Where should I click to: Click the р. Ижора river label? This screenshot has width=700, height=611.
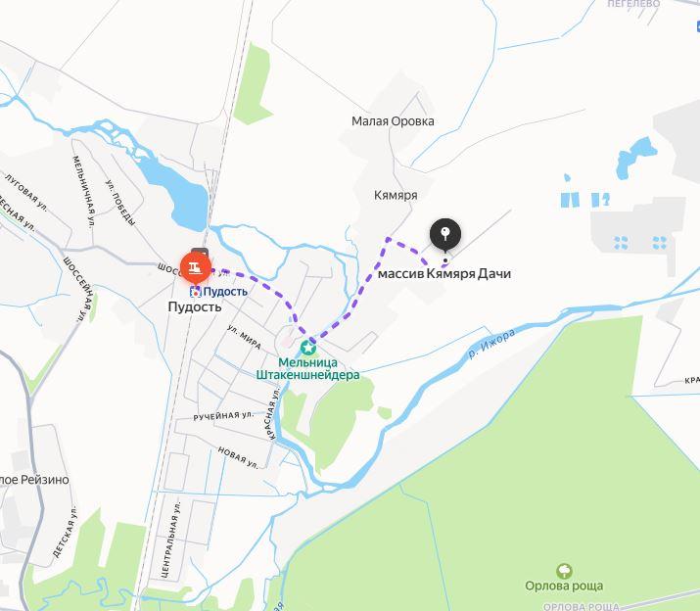[x=491, y=344]
